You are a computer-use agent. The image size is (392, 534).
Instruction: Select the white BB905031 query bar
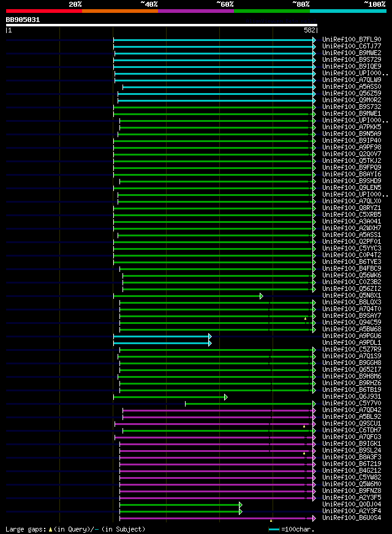(162, 25)
